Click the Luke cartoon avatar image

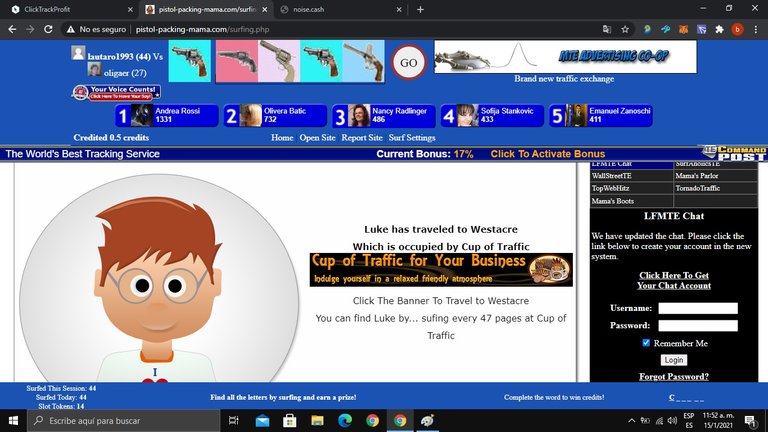coord(159,278)
